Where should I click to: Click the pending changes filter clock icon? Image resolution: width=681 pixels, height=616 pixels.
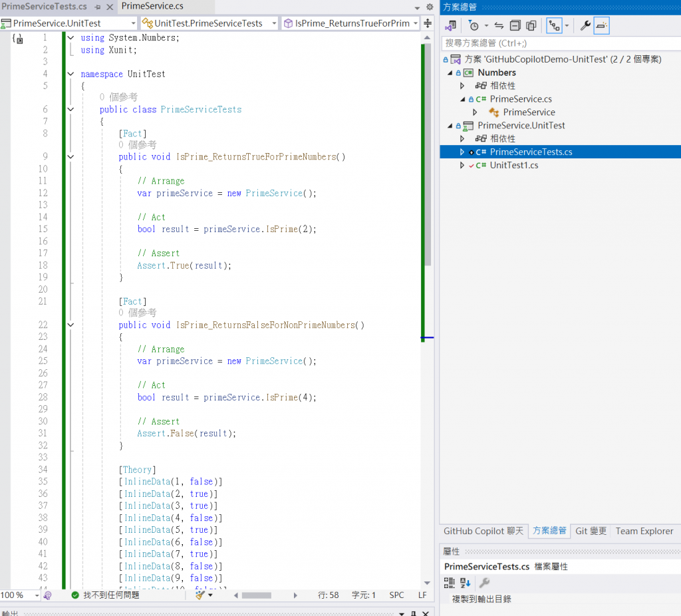click(474, 26)
